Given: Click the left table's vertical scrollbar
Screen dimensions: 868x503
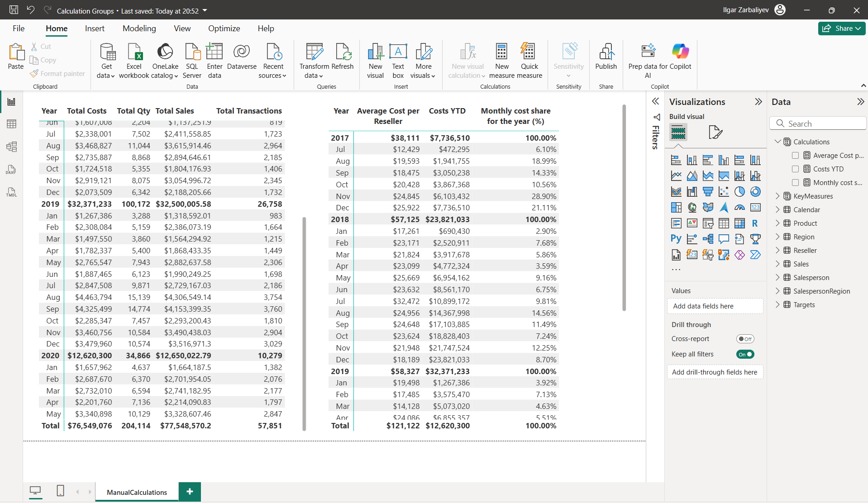Looking at the screenshot, I should (x=304, y=323).
